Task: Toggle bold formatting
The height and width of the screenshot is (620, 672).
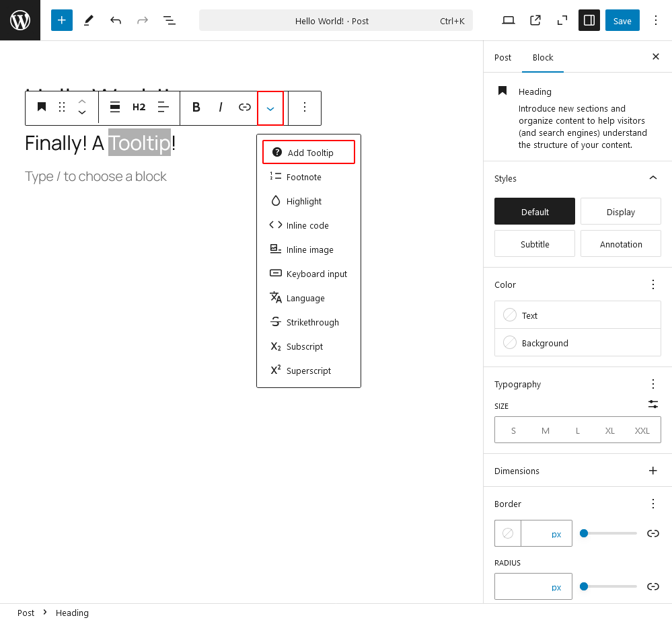Action: 196,107
